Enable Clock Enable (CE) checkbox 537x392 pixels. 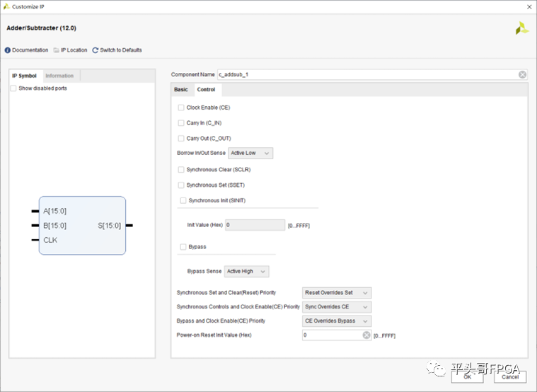tap(181, 108)
